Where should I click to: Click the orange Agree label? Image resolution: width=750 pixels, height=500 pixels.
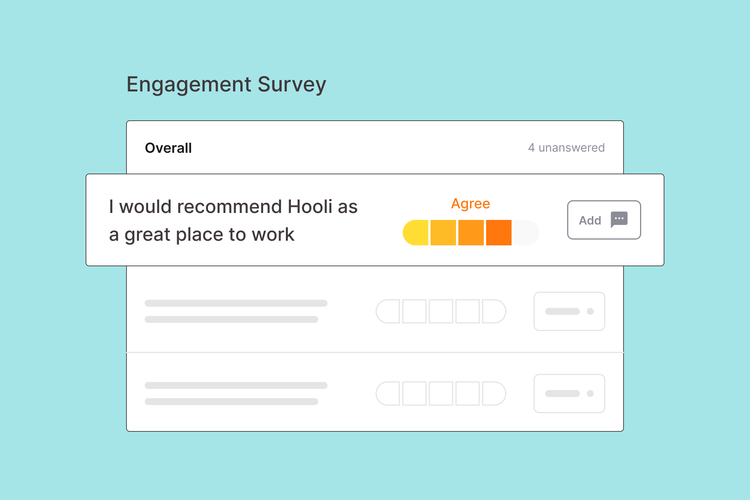click(x=470, y=204)
